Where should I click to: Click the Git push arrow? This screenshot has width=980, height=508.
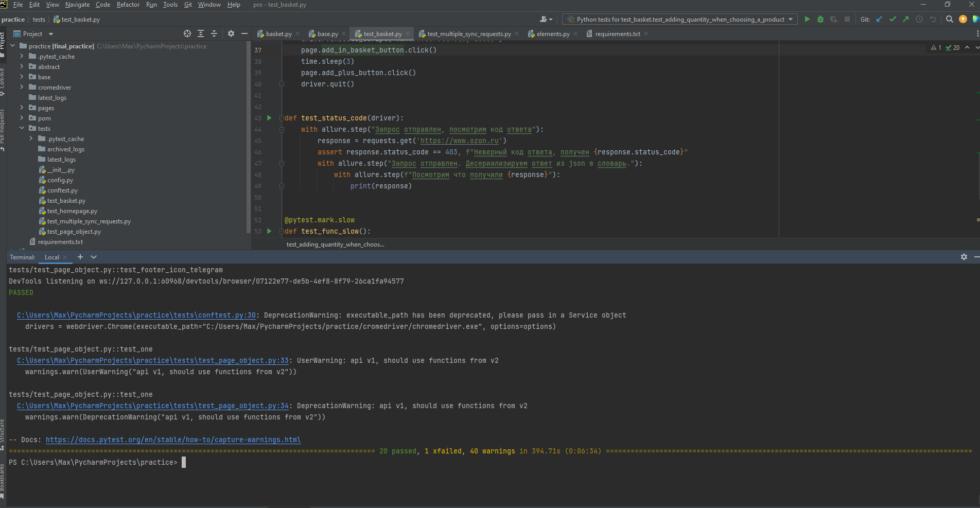click(906, 19)
